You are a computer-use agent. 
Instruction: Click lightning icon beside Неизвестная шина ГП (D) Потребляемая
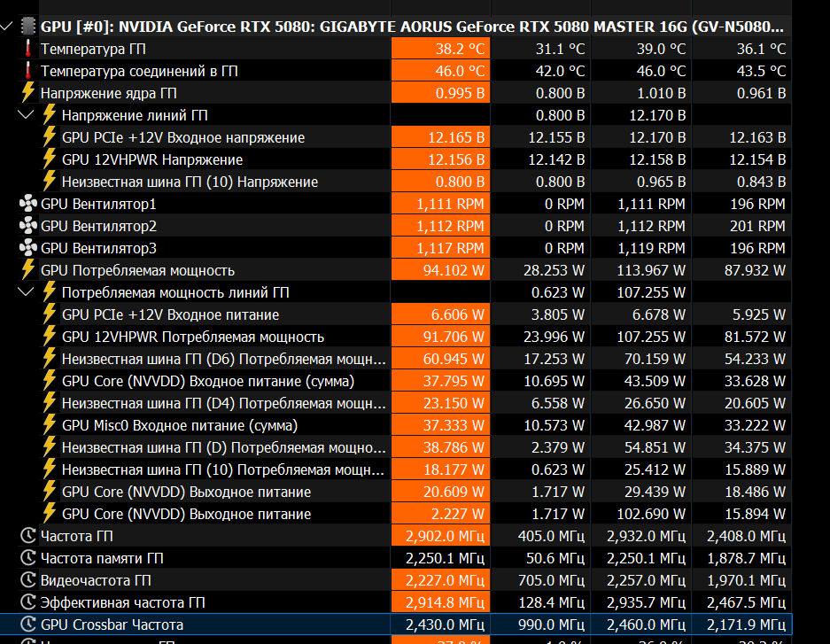(x=50, y=447)
